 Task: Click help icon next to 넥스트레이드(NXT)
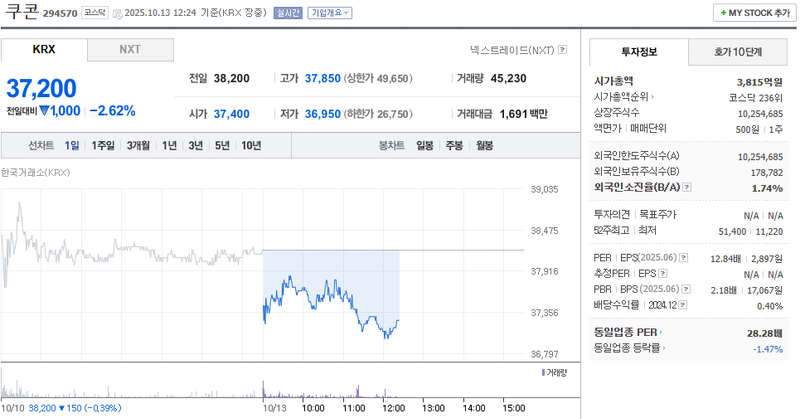563,49
